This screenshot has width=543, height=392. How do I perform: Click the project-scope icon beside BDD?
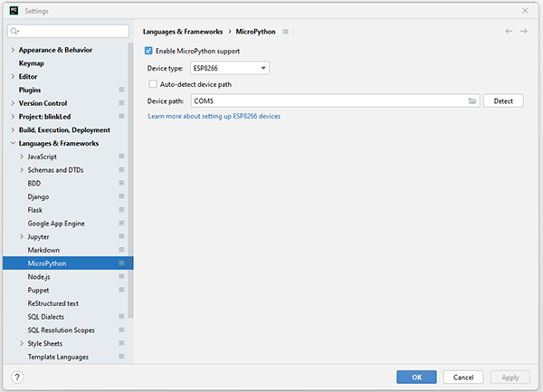(121, 183)
